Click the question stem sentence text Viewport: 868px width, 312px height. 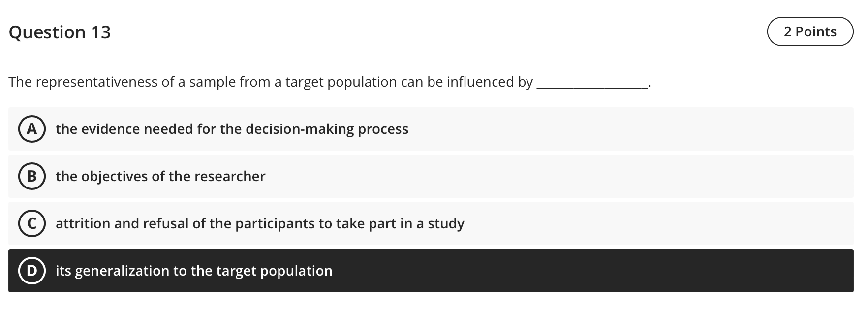[270, 82]
